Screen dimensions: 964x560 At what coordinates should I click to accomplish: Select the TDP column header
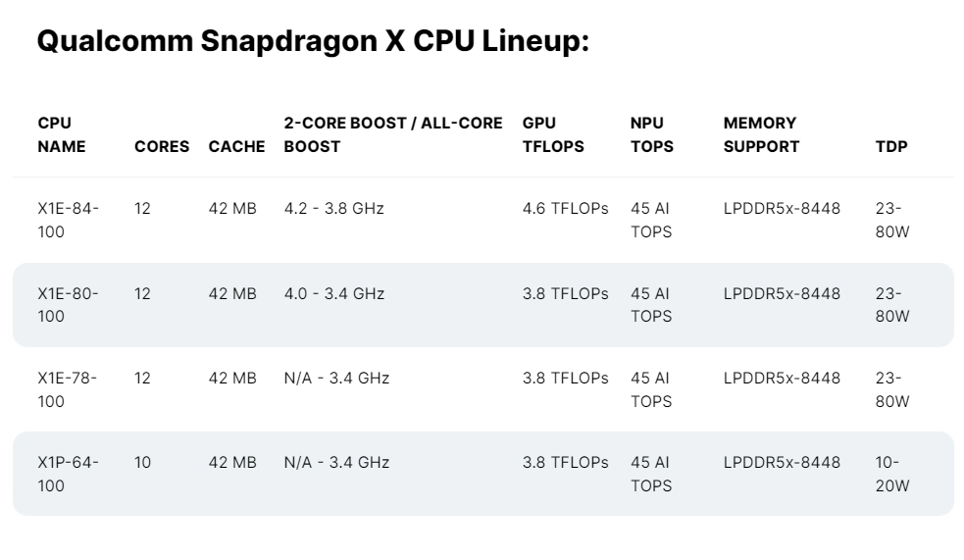tap(890, 147)
